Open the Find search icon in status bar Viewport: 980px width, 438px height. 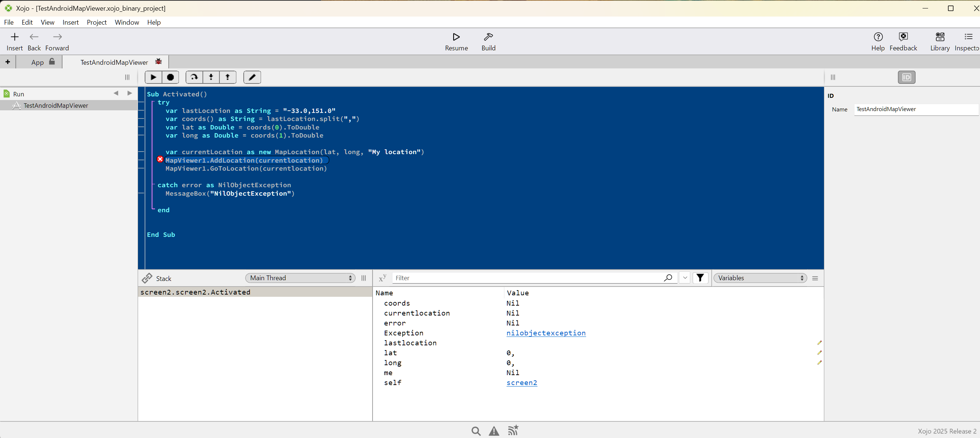[x=476, y=431]
